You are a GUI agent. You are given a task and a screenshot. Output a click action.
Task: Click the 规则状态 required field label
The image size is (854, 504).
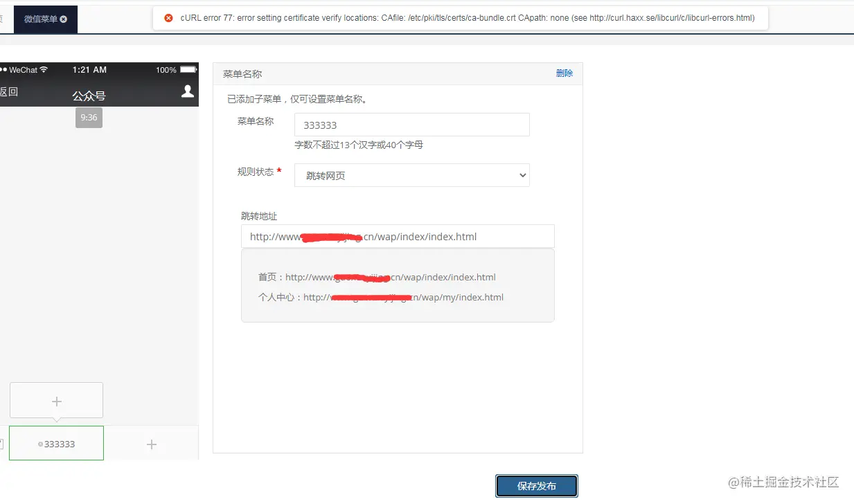(x=260, y=171)
